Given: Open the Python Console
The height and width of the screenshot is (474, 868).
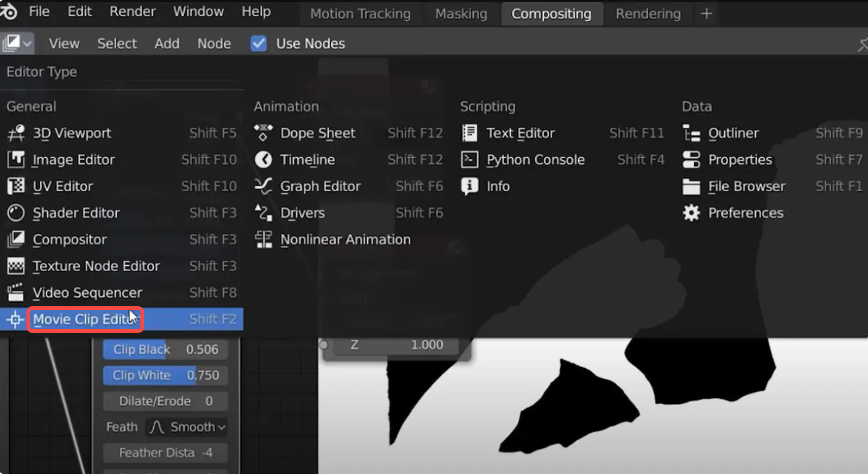Looking at the screenshot, I should pyautogui.click(x=536, y=160).
